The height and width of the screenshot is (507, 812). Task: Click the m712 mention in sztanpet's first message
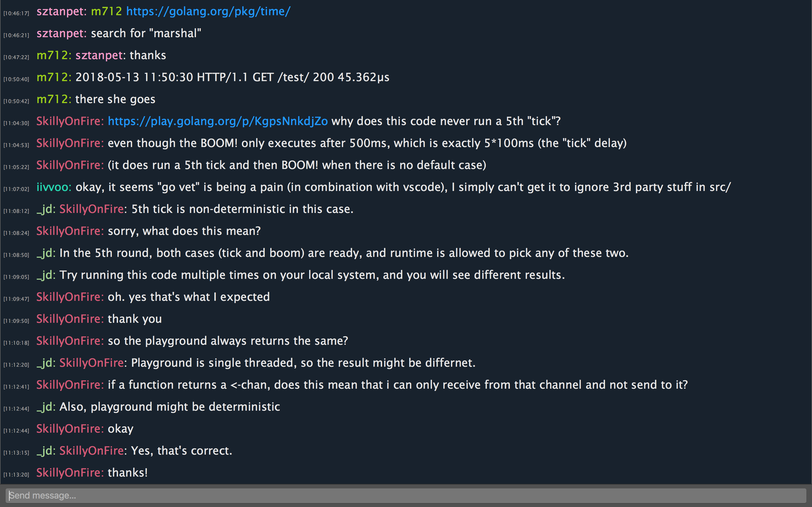tap(106, 11)
